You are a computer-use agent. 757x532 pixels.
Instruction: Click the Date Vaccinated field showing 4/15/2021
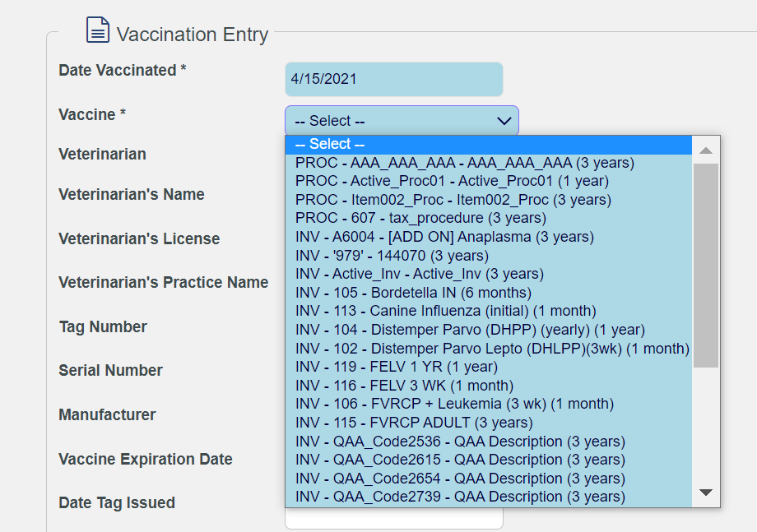[394, 79]
